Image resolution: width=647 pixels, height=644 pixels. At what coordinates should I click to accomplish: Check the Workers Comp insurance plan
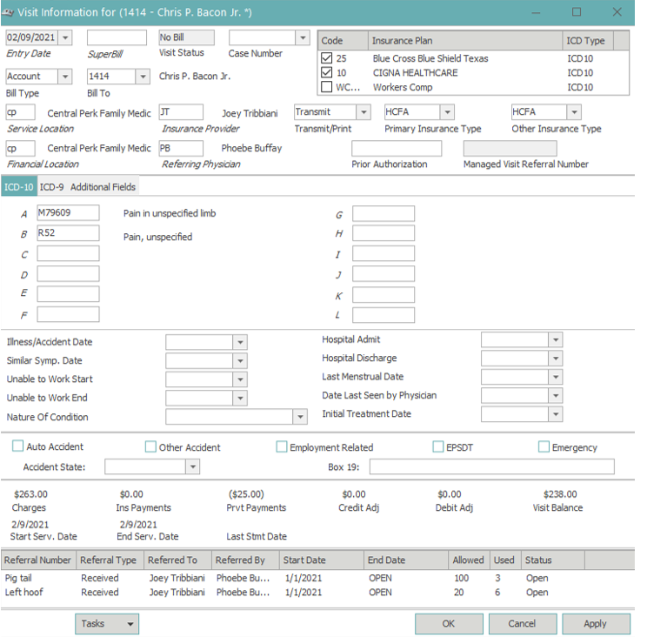tap(327, 87)
